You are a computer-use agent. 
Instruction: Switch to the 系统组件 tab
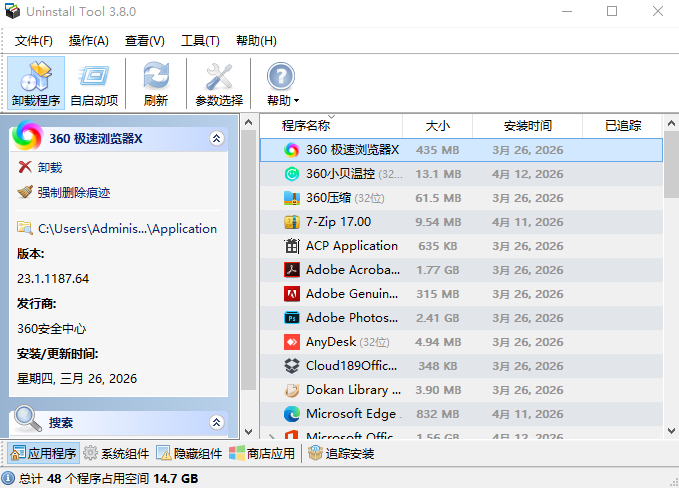click(x=116, y=453)
